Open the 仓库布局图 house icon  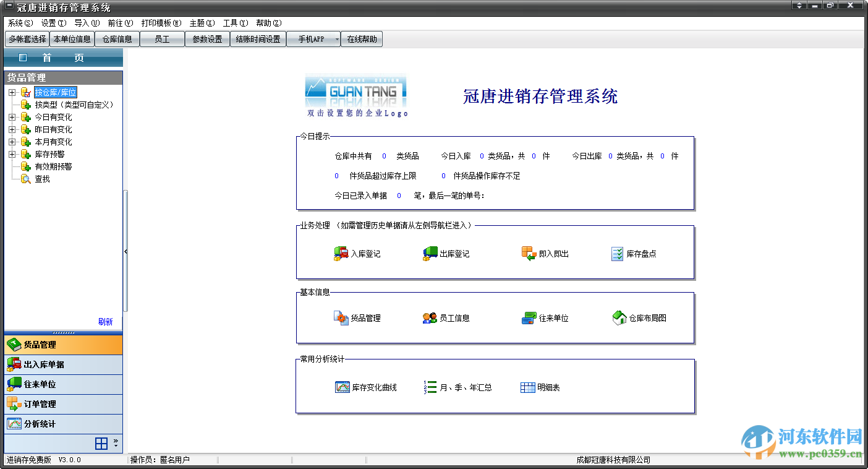coord(619,318)
